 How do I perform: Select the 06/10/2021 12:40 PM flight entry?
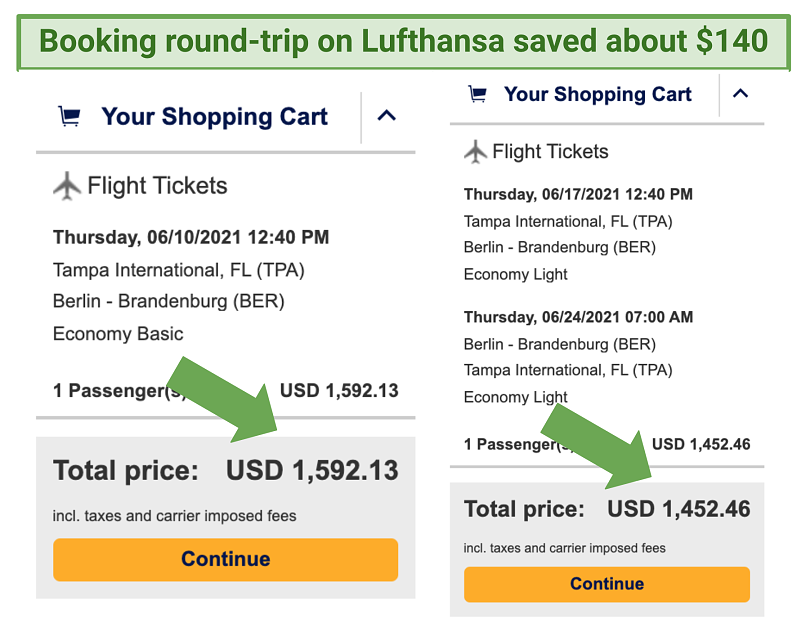191,237
